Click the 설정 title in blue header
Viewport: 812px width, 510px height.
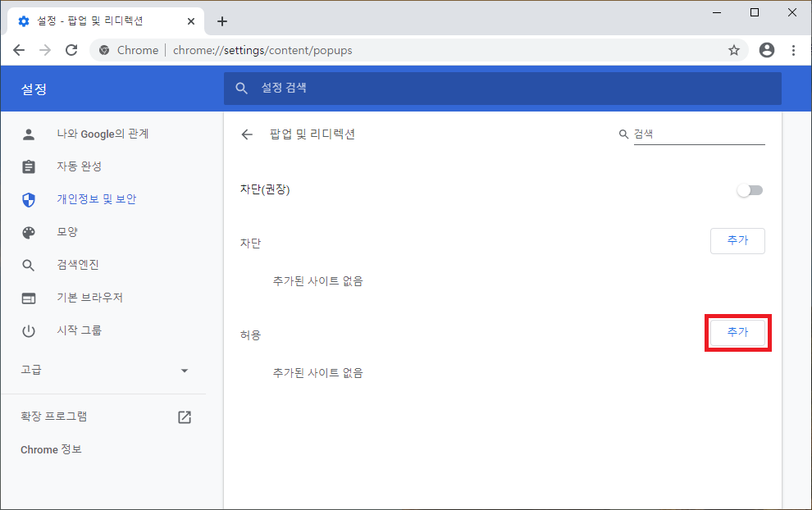[x=34, y=89]
